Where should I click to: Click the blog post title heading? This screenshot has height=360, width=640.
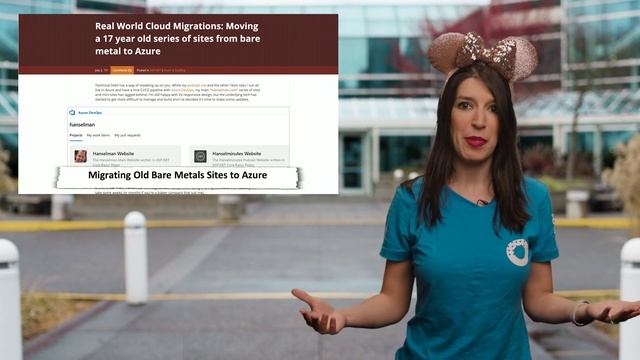point(178,39)
